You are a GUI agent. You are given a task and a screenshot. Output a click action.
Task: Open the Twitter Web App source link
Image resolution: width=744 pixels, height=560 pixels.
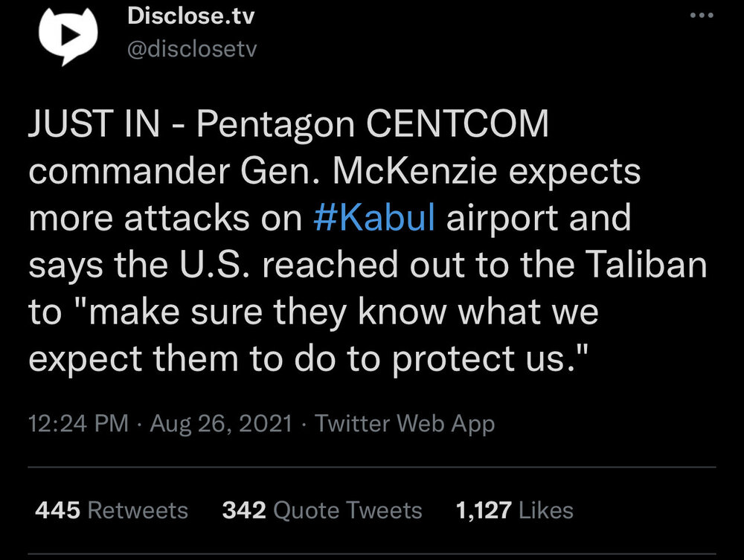pyautogui.click(x=405, y=424)
